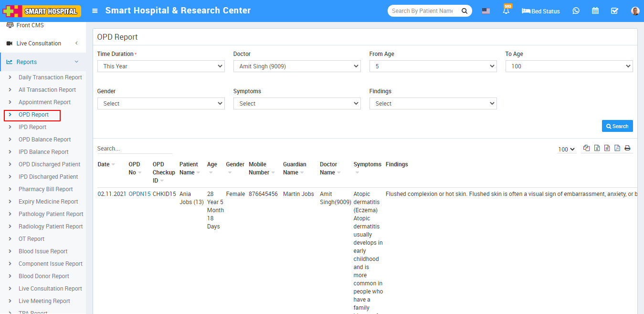This screenshot has width=644, height=314.
Task: Open the calendar icon in header
Action: click(x=595, y=11)
